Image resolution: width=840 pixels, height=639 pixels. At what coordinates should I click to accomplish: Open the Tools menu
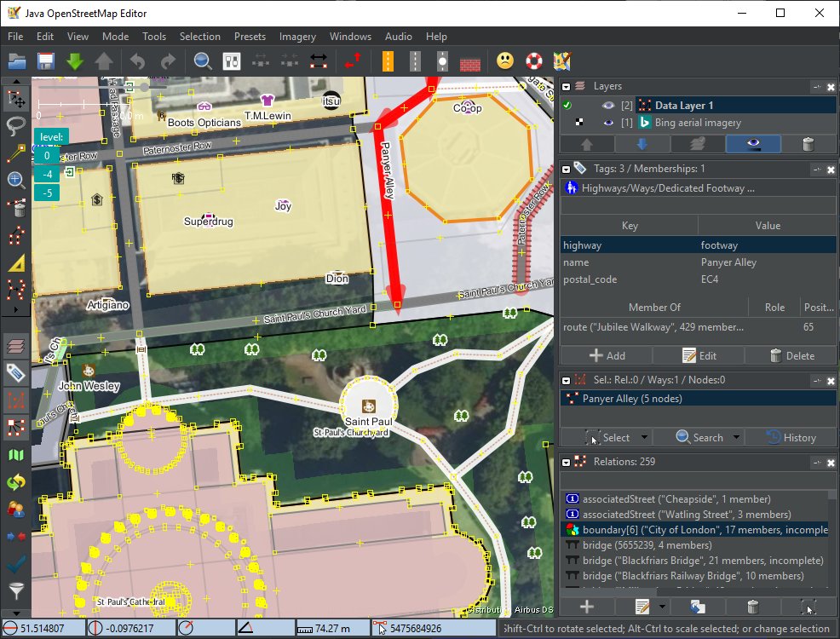[153, 37]
